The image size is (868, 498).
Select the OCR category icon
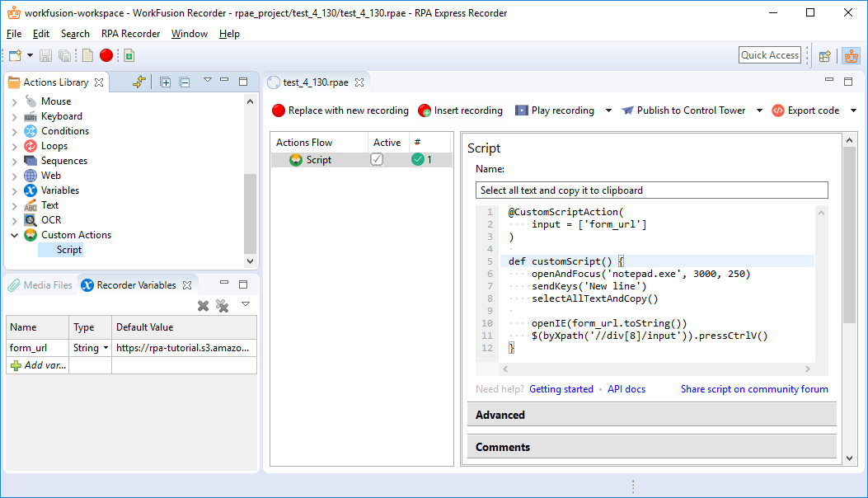pos(30,220)
